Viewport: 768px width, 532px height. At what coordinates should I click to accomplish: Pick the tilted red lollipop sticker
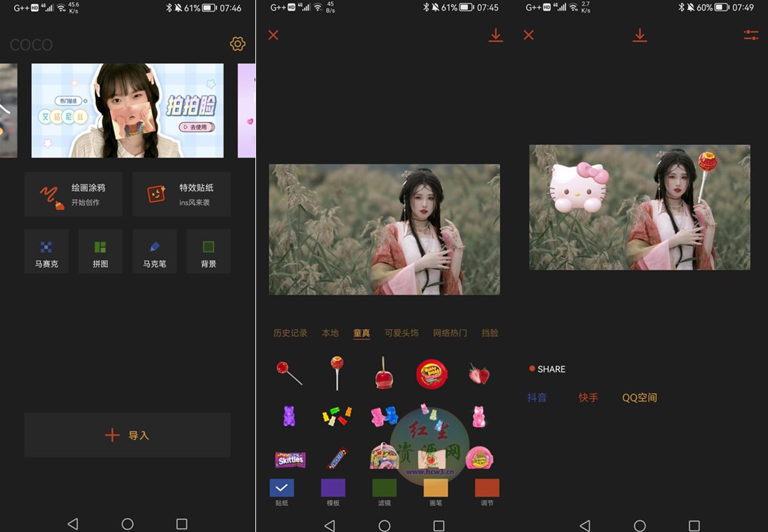tap(289, 373)
